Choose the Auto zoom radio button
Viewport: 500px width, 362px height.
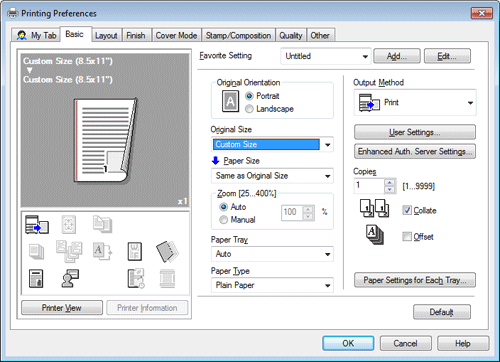coord(223,207)
